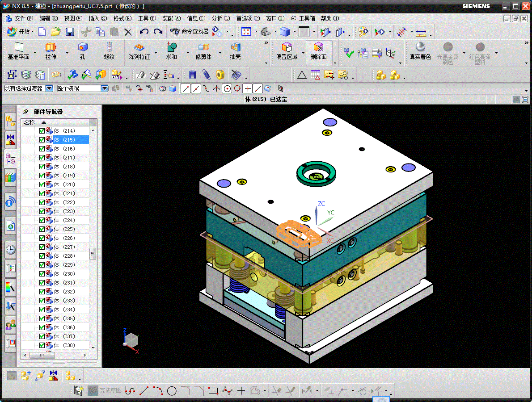The width and height of the screenshot is (532, 402).
Task: Click the Datum Plane (基准平面) tool
Action: tap(19, 51)
